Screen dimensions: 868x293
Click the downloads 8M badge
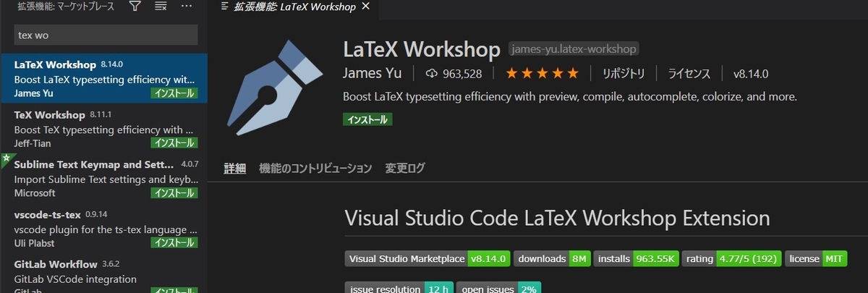(x=553, y=258)
